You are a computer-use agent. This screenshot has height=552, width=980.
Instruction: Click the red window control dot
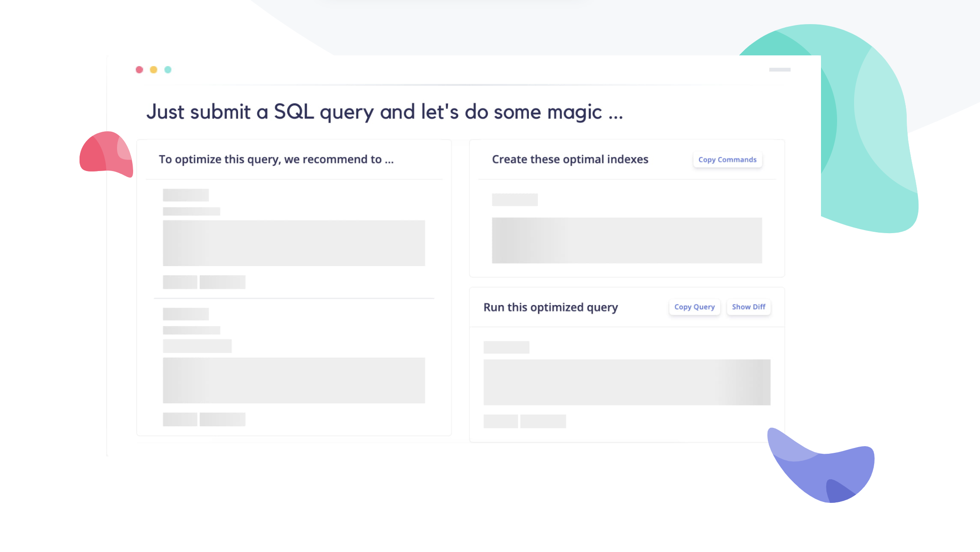pyautogui.click(x=139, y=69)
